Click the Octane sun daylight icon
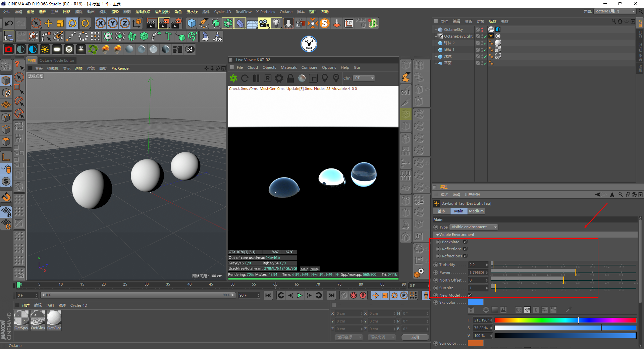 point(45,49)
